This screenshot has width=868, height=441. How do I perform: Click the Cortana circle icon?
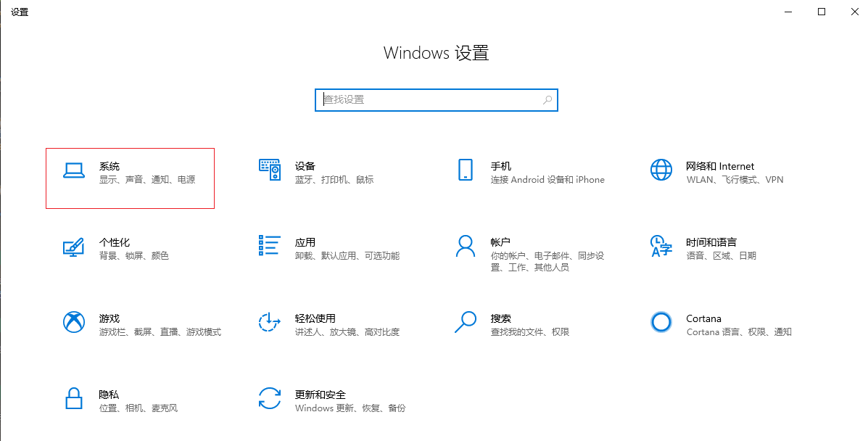(x=661, y=322)
